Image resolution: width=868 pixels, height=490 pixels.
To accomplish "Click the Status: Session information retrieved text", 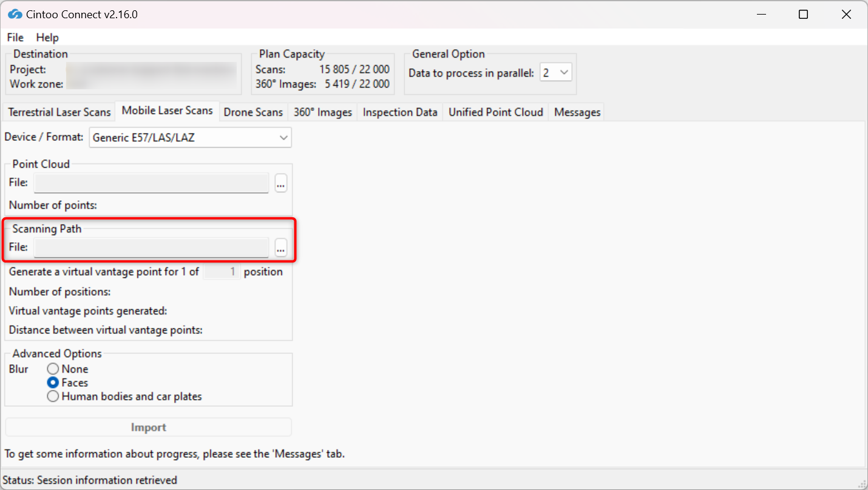I will [90, 480].
